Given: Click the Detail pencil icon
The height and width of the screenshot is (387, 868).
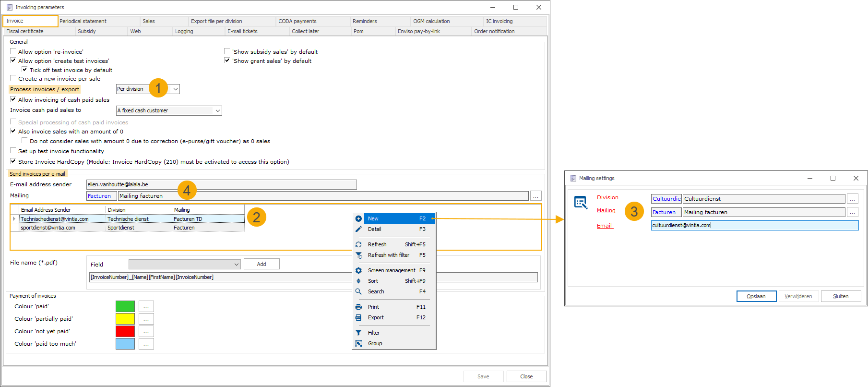Looking at the screenshot, I should (358, 230).
